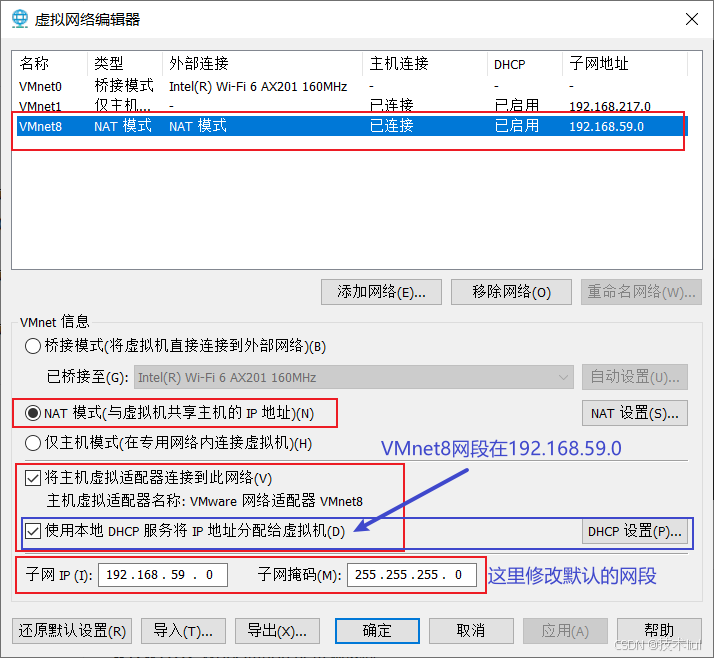Select the VMnet1 row
The height and width of the screenshot is (658, 714).
[x=352, y=106]
